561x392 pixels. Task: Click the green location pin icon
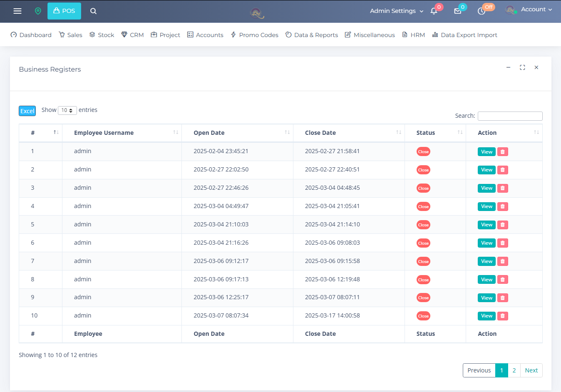(38, 11)
